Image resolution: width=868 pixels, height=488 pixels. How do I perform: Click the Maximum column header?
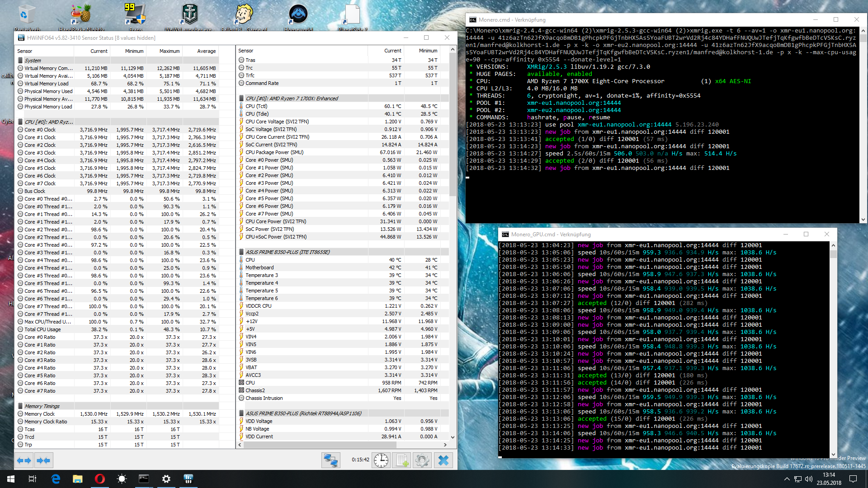pyautogui.click(x=169, y=51)
